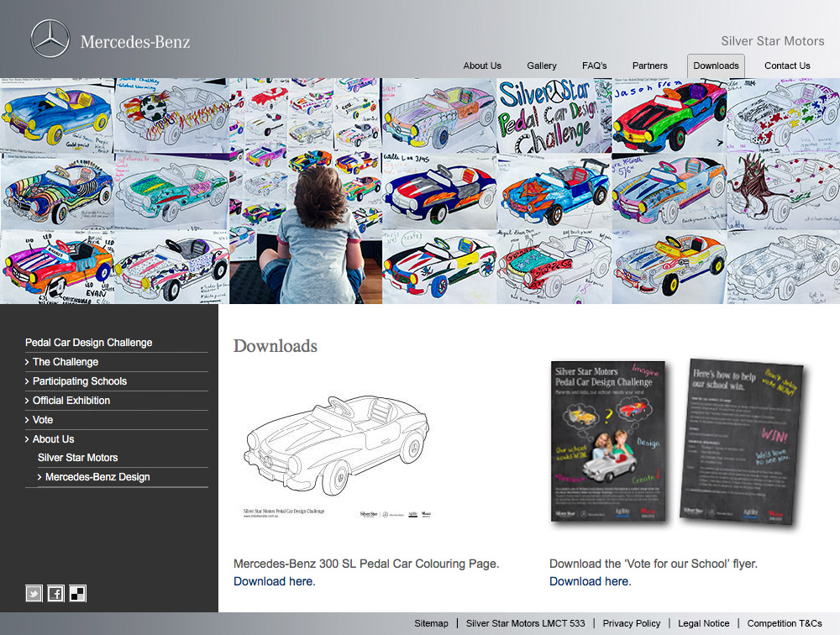Viewport: 840px width, 635px height.
Task: Open Silver Star Motors sidebar sub-item
Action: click(x=77, y=458)
